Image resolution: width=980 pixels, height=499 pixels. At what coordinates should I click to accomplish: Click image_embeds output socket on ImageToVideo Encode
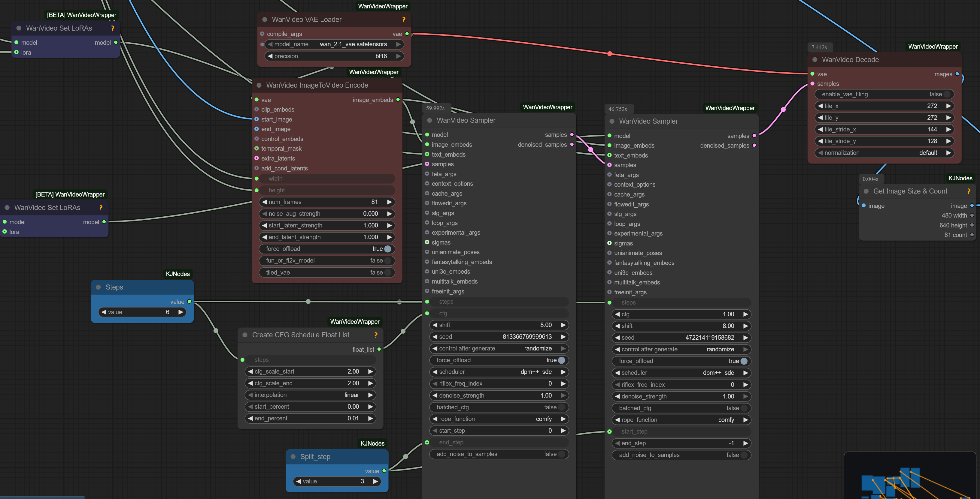398,100
